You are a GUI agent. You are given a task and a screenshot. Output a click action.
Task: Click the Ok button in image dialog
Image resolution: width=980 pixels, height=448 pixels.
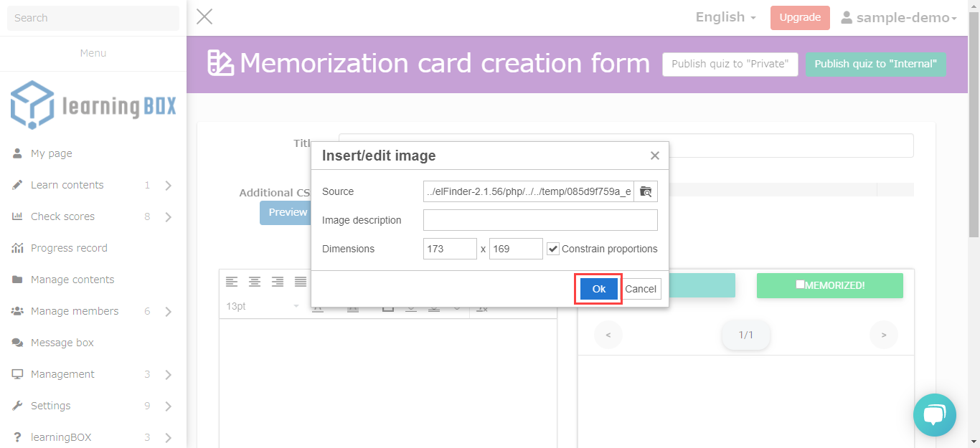point(598,289)
